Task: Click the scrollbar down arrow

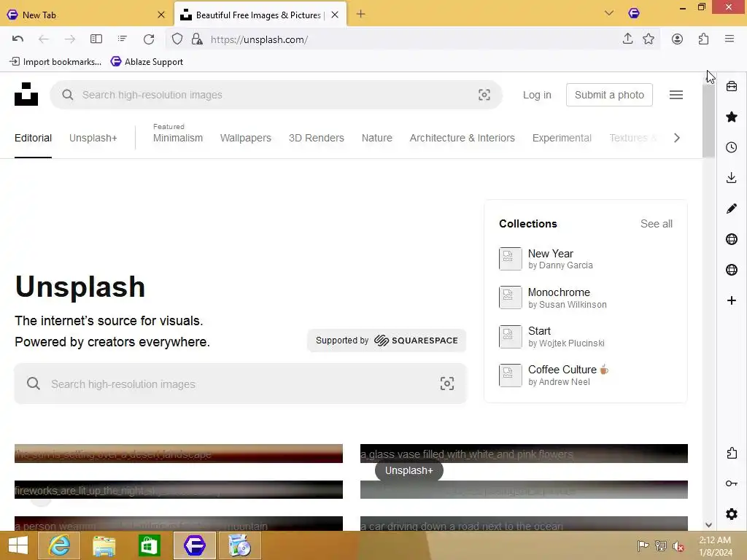Action: click(708, 525)
